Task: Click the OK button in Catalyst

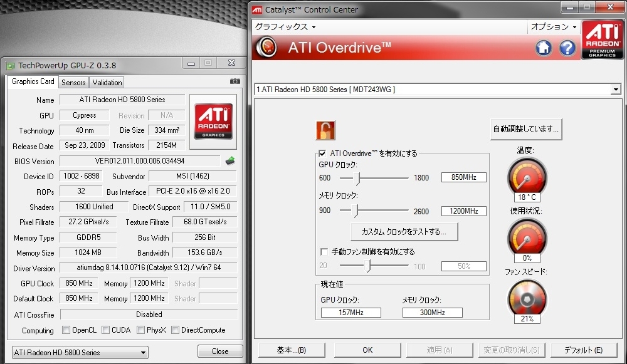Action: (x=367, y=350)
